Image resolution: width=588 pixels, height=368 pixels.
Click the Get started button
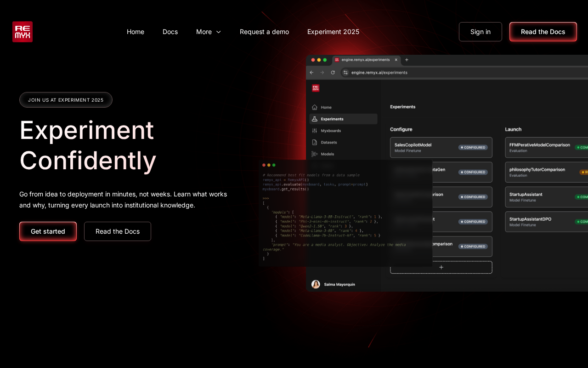(x=48, y=231)
